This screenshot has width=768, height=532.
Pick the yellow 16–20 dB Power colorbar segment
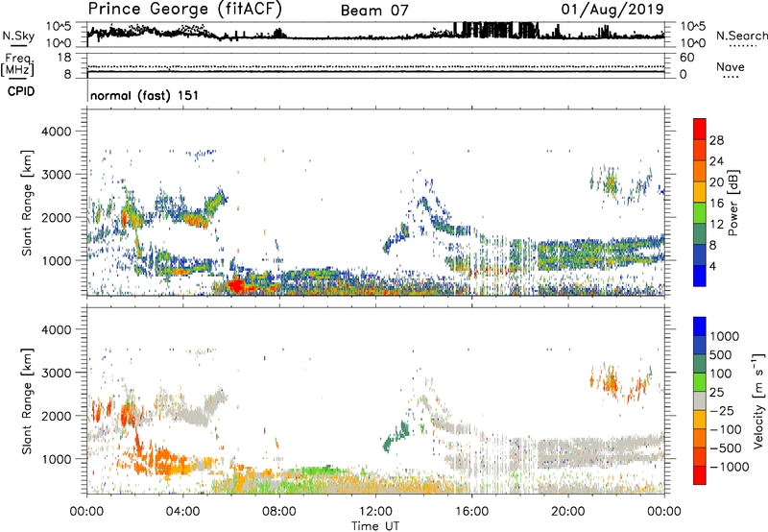click(700, 192)
